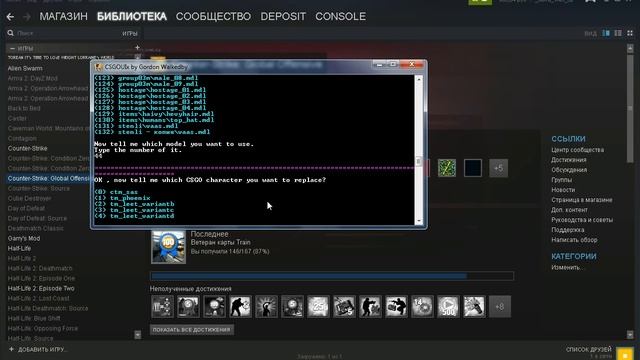
Task: Open the Train map veteran achievement badge
Action: pyautogui.click(x=168, y=247)
